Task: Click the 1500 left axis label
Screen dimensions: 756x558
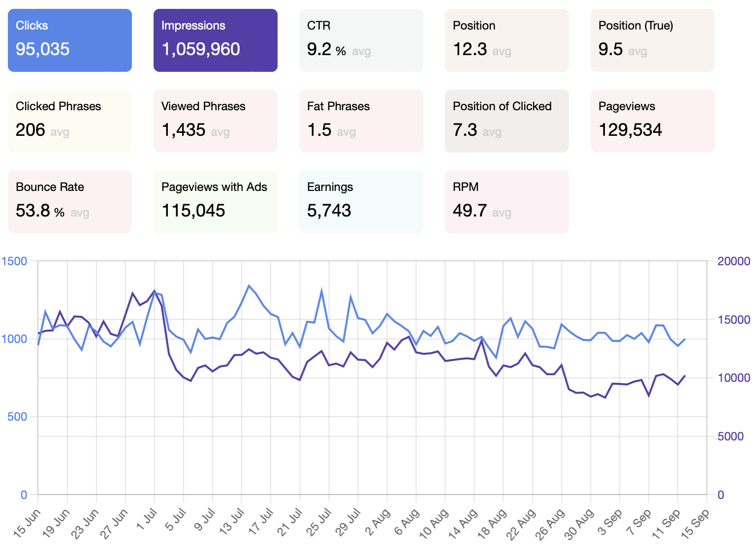Action: coord(14,261)
